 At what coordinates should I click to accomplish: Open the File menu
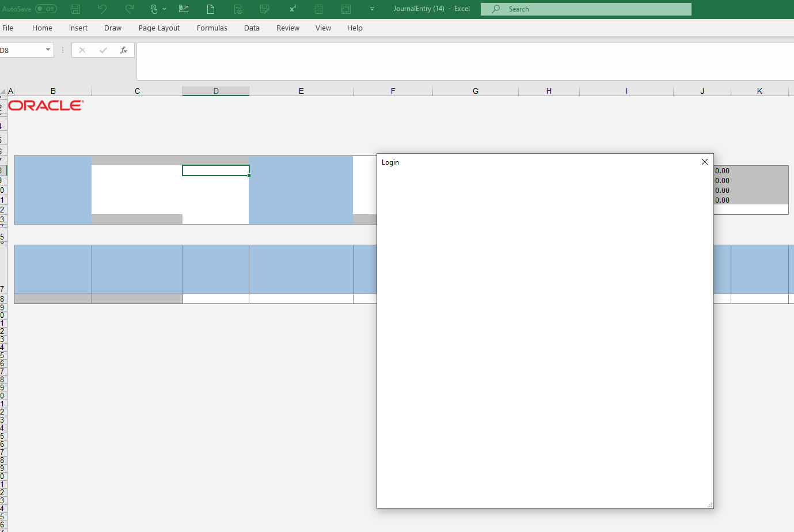tap(8, 28)
